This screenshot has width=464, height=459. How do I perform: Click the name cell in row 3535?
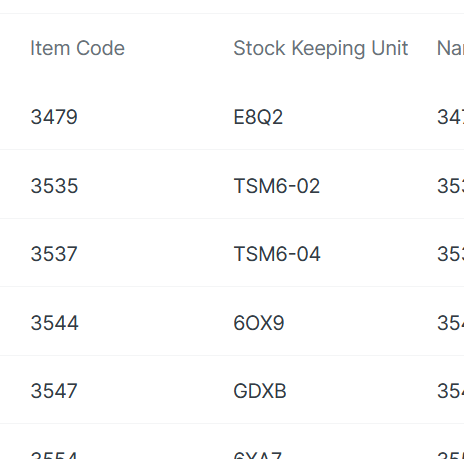[x=450, y=186]
